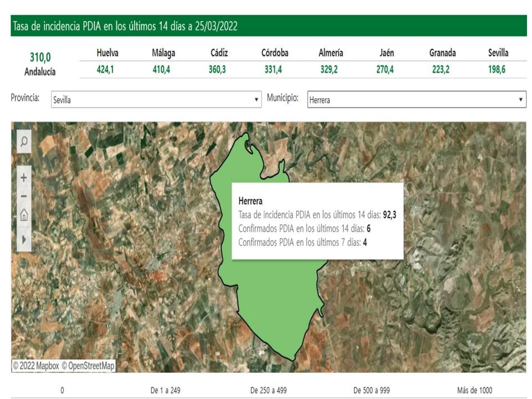Select the Huelva column header
This screenshot has height=399, width=532.
(x=106, y=52)
